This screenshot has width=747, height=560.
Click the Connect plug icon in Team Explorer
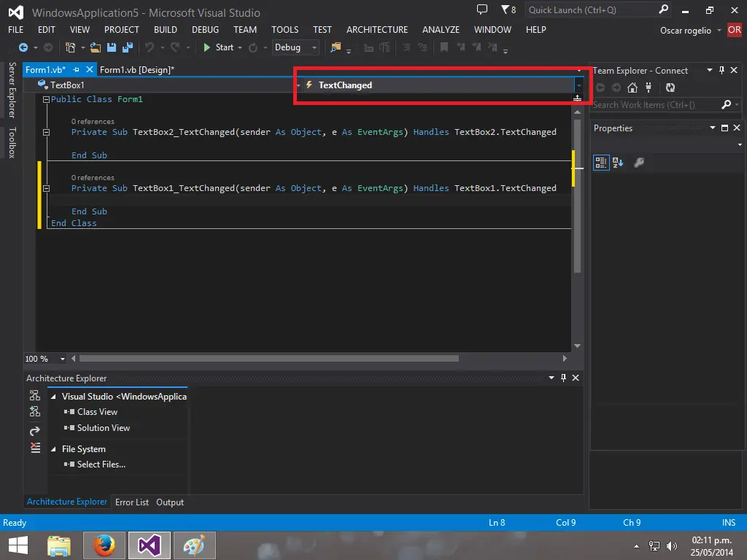[x=650, y=87]
